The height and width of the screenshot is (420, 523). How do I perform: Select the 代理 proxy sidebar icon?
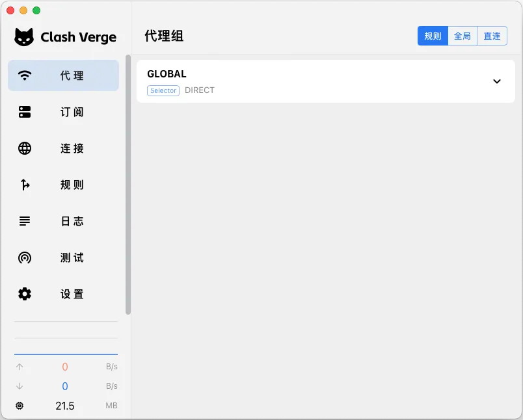pos(25,75)
